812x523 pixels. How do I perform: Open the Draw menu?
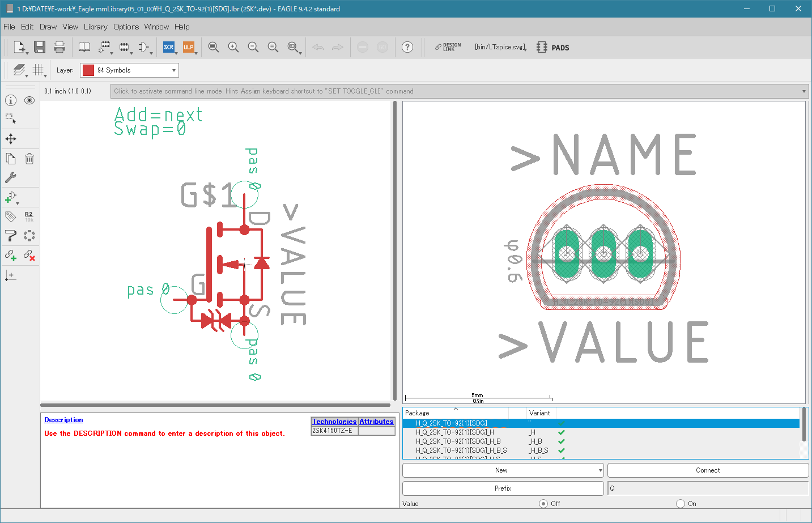48,27
